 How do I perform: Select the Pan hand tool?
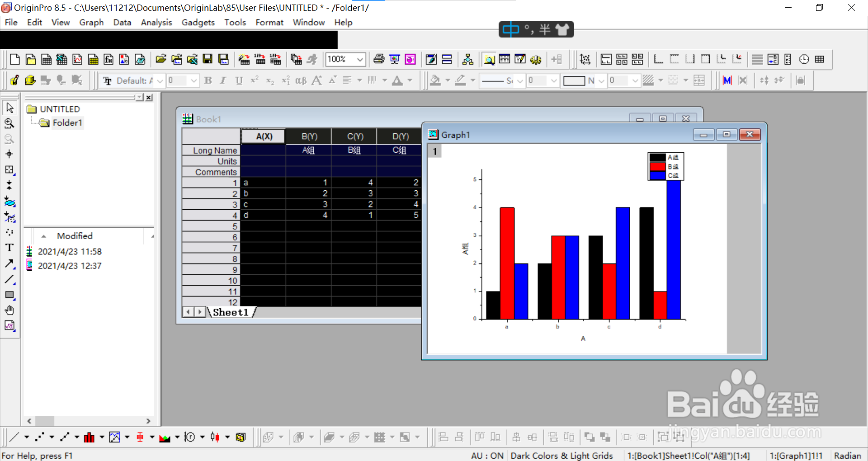click(x=9, y=310)
